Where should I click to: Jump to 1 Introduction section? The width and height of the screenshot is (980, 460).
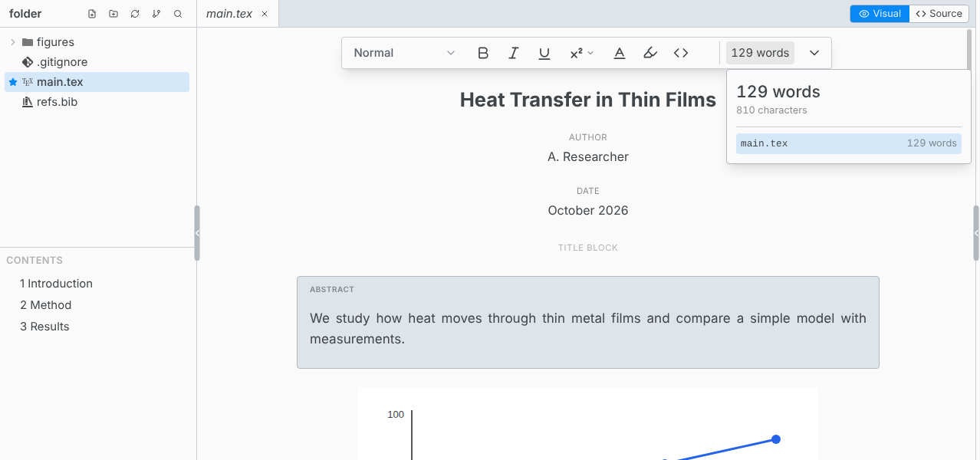[x=56, y=284]
